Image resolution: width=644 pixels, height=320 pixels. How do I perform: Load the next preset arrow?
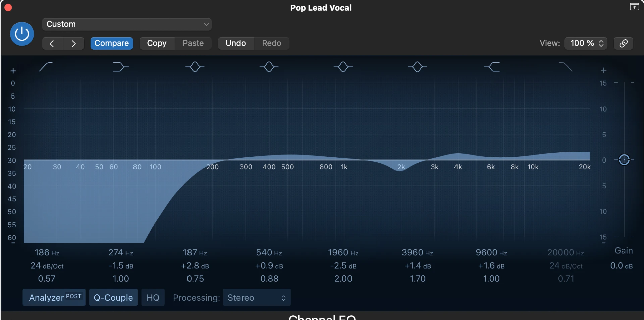point(74,43)
